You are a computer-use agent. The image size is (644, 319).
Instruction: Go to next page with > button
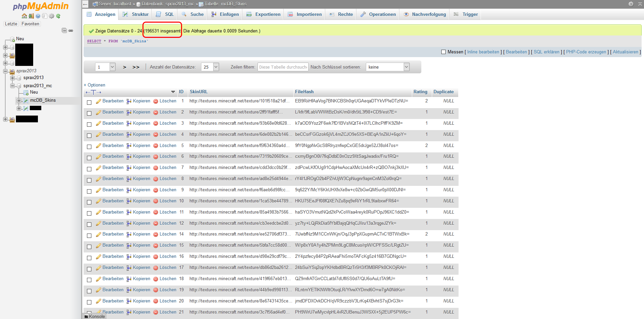tap(125, 67)
